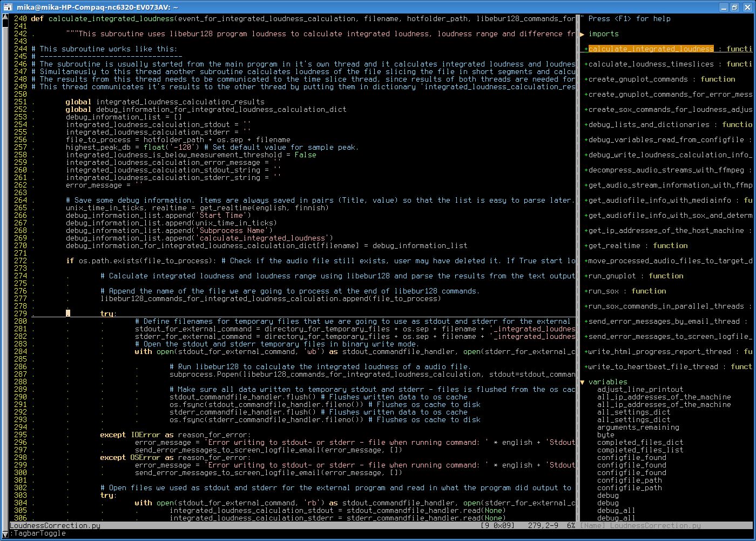Jump to decompress_audio_streams_with_ffmpeg tag
The image size is (756, 541).
[x=666, y=170]
